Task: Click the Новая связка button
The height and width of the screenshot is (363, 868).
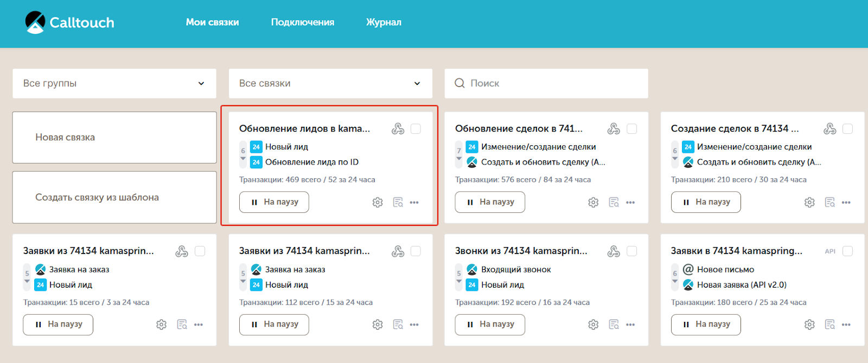Action: point(114,138)
